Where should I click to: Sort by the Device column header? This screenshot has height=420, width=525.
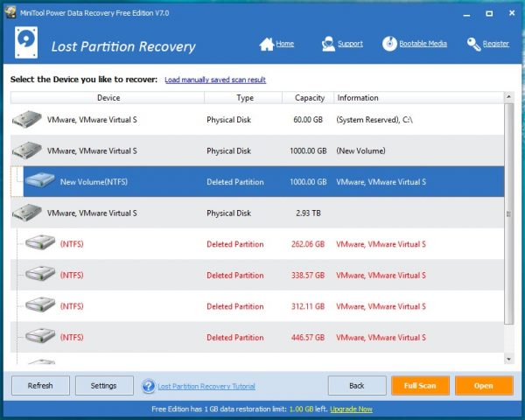(x=108, y=98)
